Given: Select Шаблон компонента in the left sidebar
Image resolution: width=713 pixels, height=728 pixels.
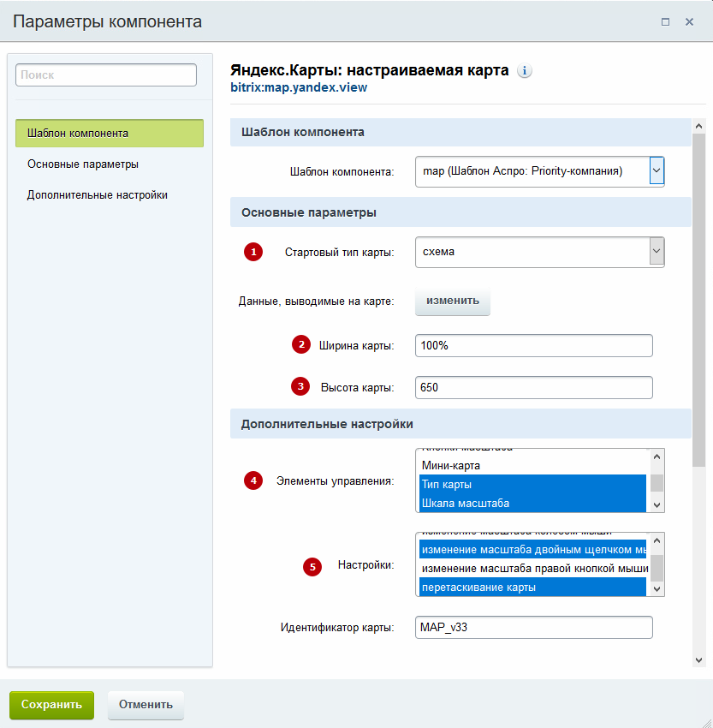Looking at the screenshot, I should [x=110, y=134].
